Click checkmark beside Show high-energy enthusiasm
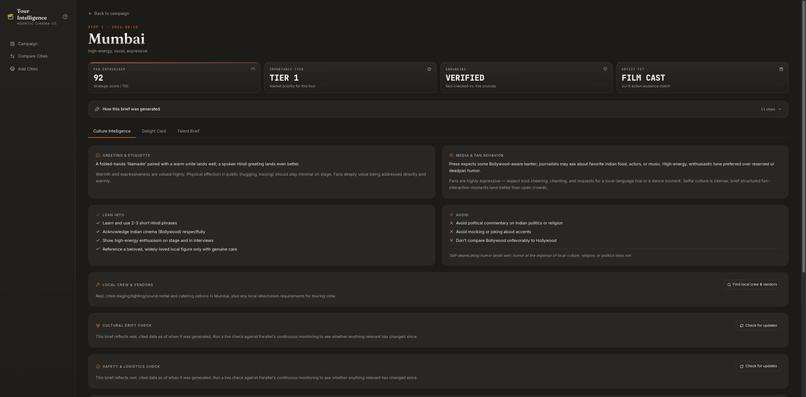Screen dimensions: 806x397 tap(98, 241)
